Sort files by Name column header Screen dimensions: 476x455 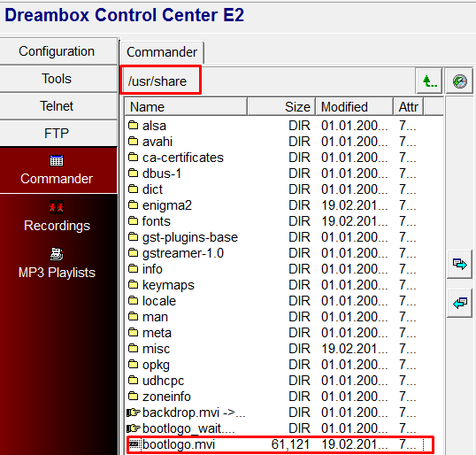pyautogui.click(x=186, y=107)
